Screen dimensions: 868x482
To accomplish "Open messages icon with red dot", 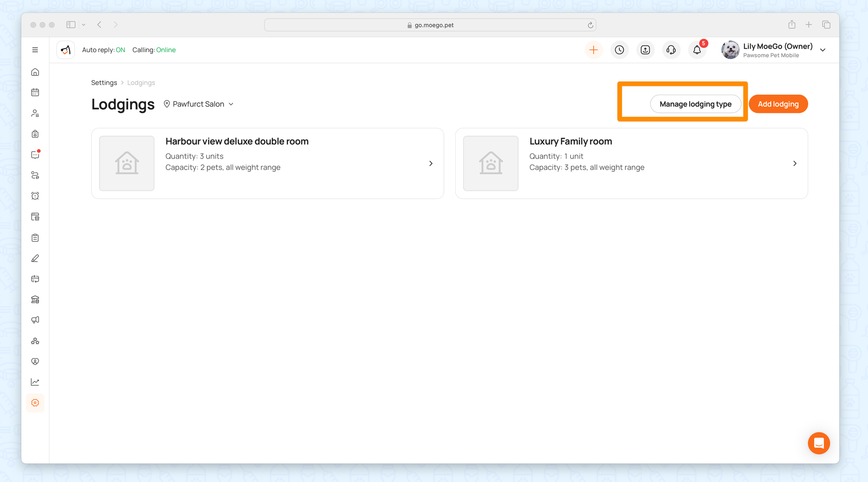I will 35,155.
